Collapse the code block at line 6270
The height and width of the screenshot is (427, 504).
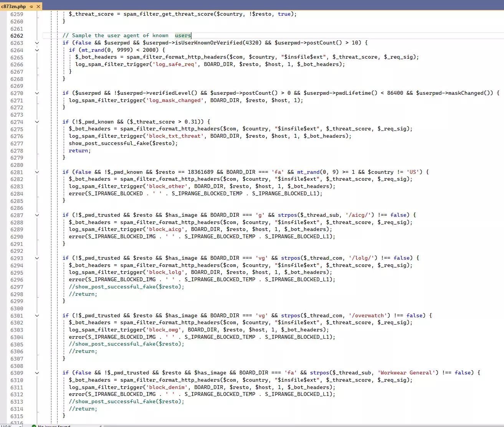(37, 93)
